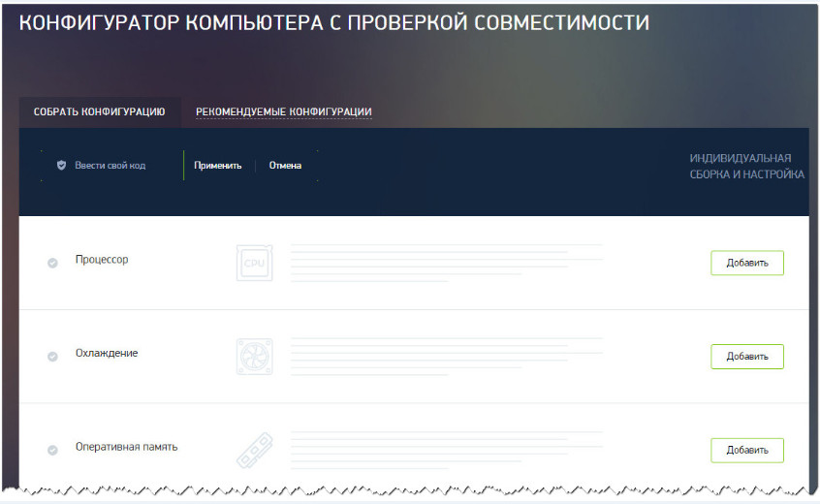The width and height of the screenshot is (820, 504).
Task: Open Рекомендуемые конфигурации tab
Action: 283,111
